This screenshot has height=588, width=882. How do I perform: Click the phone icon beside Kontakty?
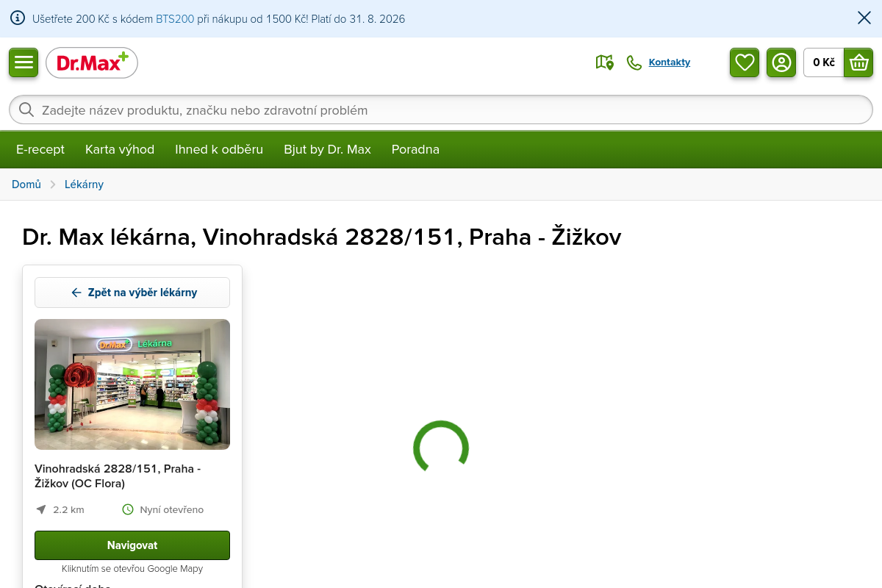point(634,62)
